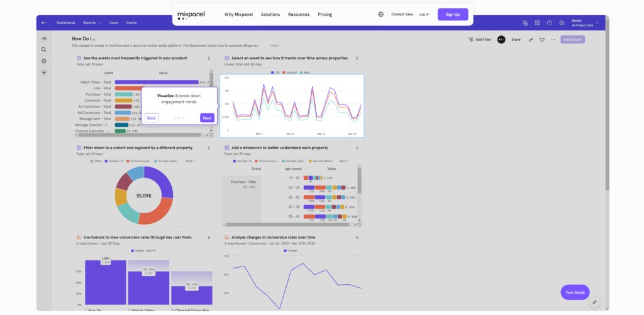This screenshot has width=644, height=315.
Task: Click Next in the tour tooltip
Action: [208, 118]
